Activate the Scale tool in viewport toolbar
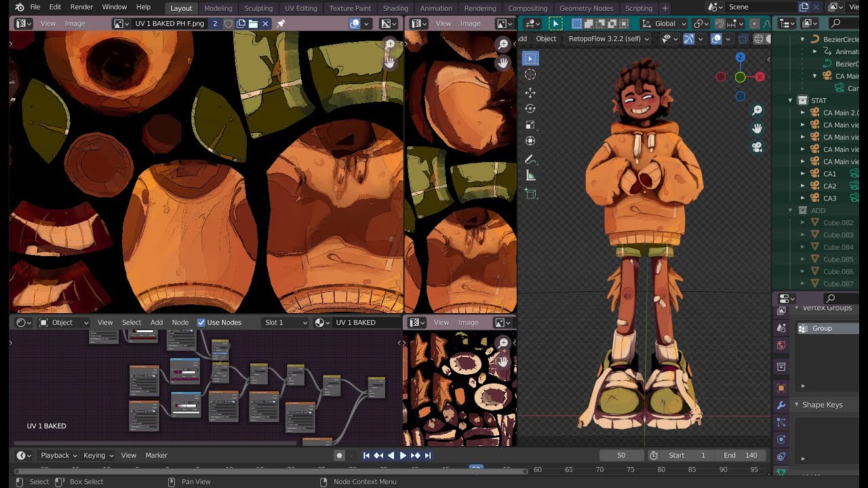This screenshot has width=868, height=488. [530, 125]
